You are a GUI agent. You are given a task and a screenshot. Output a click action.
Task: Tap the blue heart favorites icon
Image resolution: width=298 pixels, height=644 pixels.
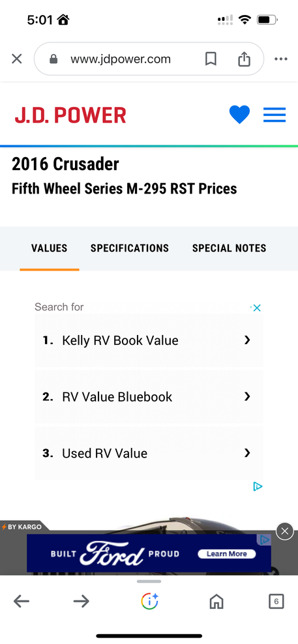[239, 115]
